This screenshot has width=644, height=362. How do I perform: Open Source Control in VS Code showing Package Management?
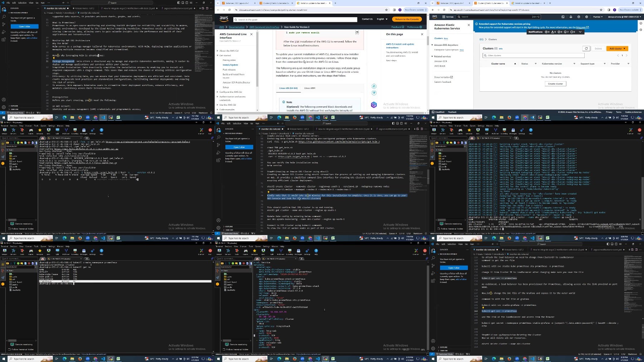click(4, 24)
